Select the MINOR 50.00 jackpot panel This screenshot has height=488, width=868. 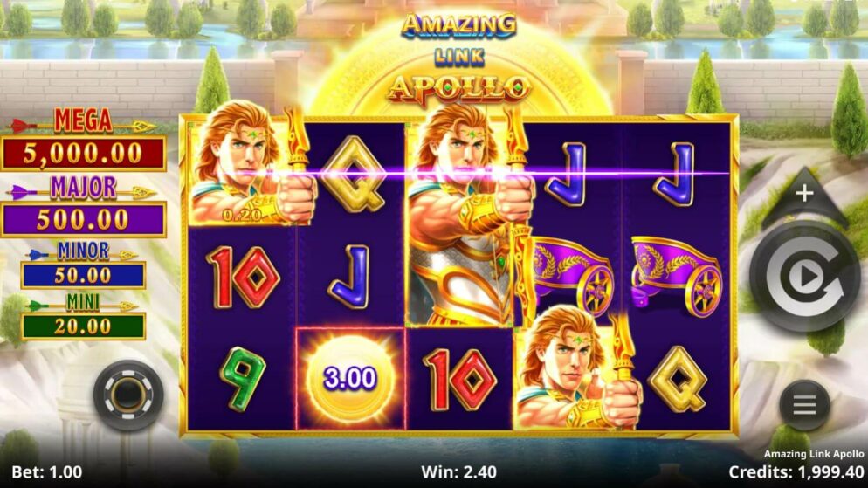click(x=83, y=265)
